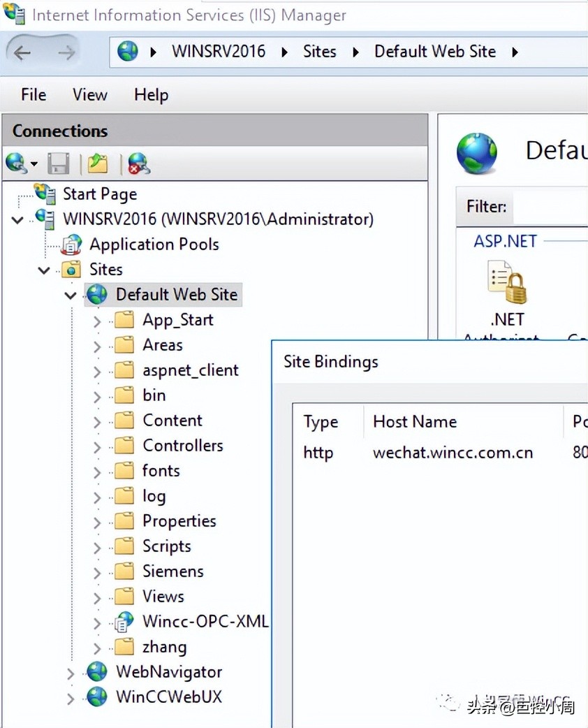Open the Help menu
Screen dimensions: 588x728
(x=151, y=95)
